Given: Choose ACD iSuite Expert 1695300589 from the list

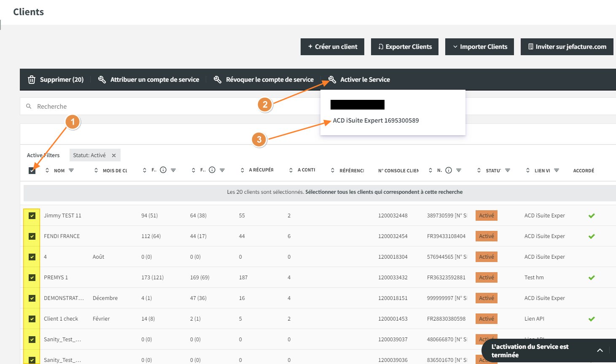Looking at the screenshot, I should 376,120.
